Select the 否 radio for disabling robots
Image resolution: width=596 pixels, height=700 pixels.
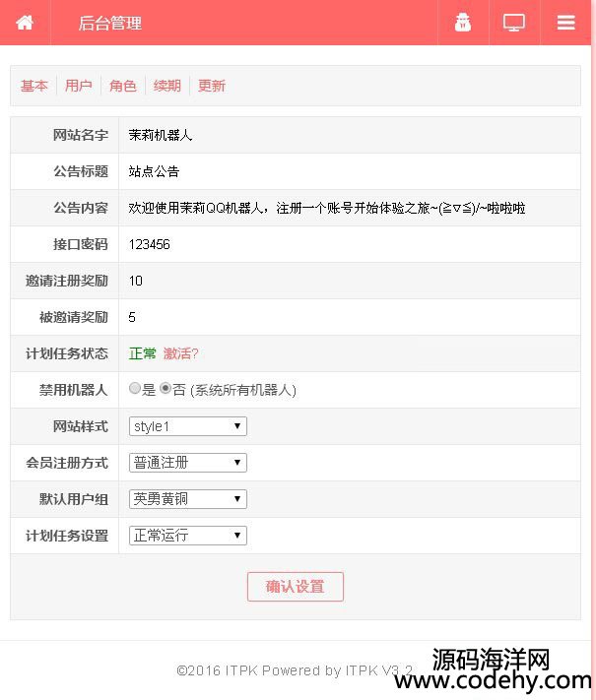coord(166,388)
